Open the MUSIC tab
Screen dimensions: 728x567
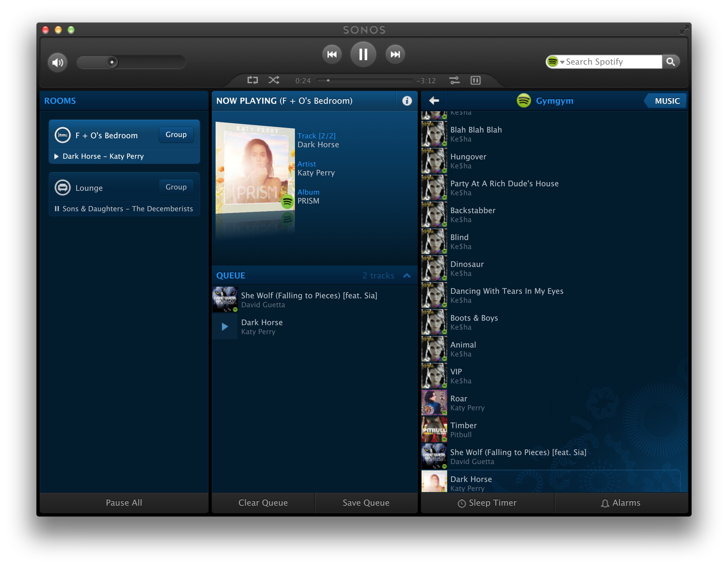click(x=666, y=101)
